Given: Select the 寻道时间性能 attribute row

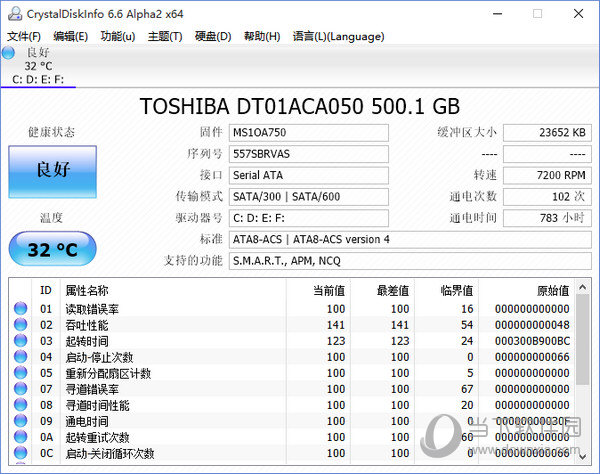Looking at the screenshot, I should point(292,405).
